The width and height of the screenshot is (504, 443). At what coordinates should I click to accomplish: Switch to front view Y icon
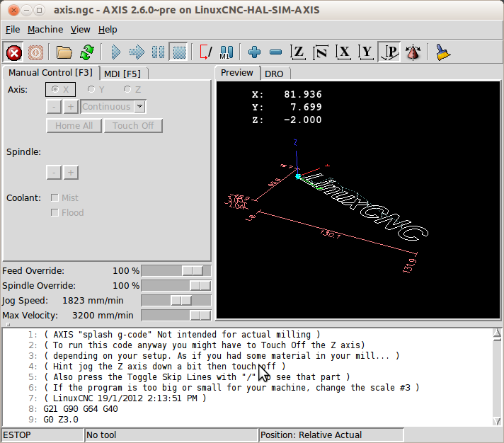click(x=366, y=52)
